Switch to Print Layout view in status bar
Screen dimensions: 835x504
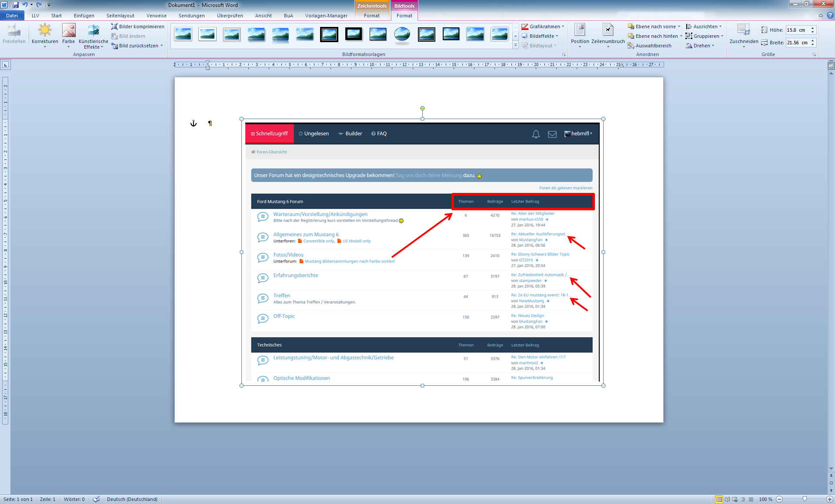(x=719, y=499)
